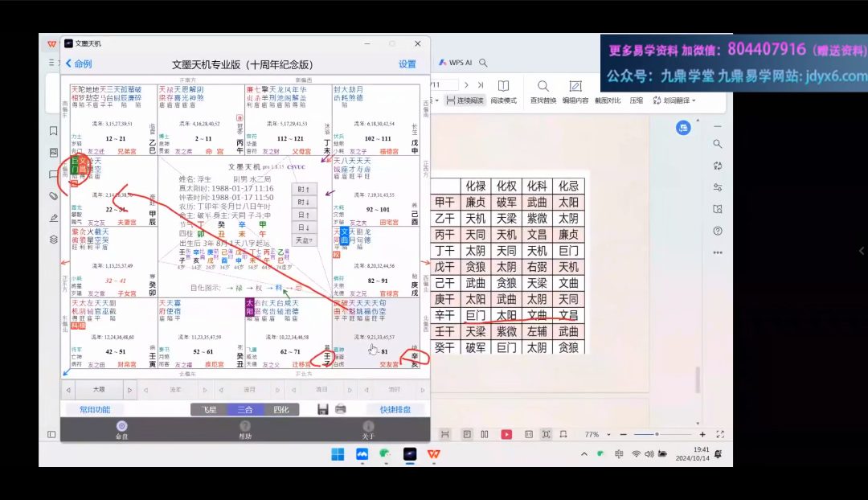Open the 命盘 chart tab icon
868x500 pixels.
point(122,427)
